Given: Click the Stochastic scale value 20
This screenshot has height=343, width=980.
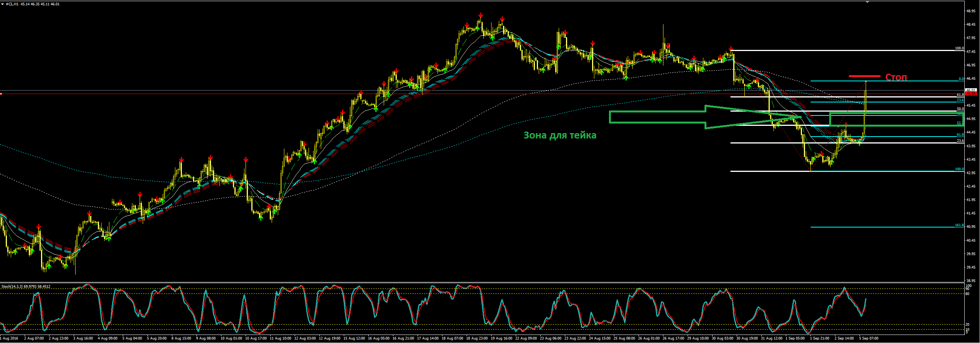Looking at the screenshot, I should pos(967,325).
